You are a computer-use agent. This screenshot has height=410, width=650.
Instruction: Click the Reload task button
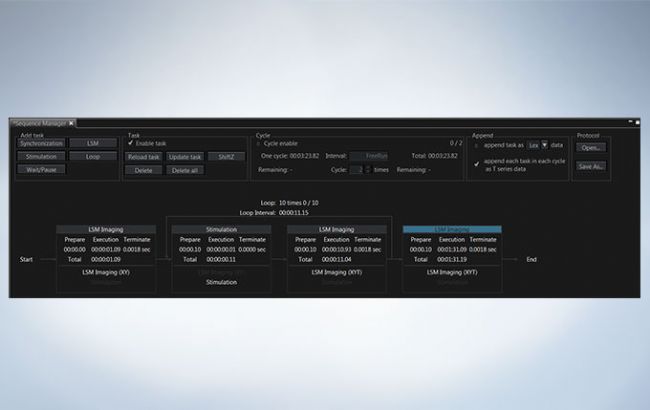click(143, 157)
